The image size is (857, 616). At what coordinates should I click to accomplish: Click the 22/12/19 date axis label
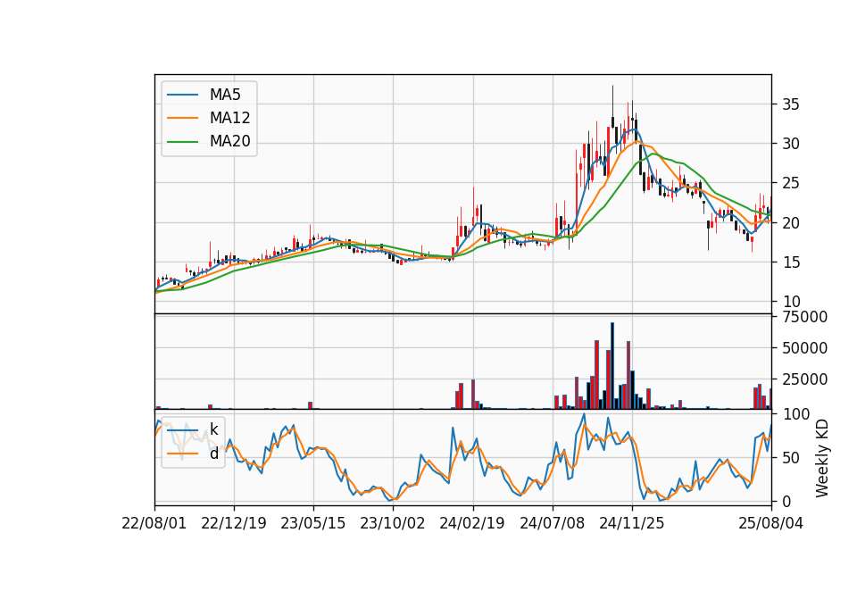pyautogui.click(x=233, y=523)
